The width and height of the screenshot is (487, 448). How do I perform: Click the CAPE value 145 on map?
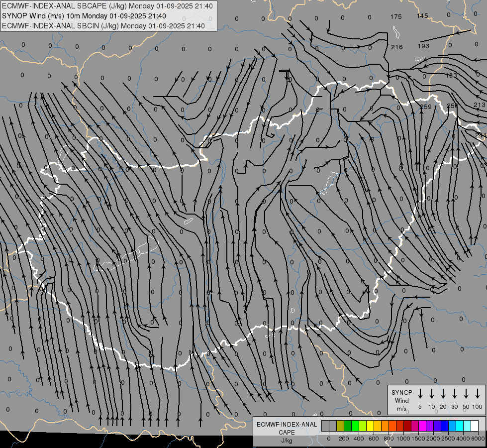click(422, 15)
